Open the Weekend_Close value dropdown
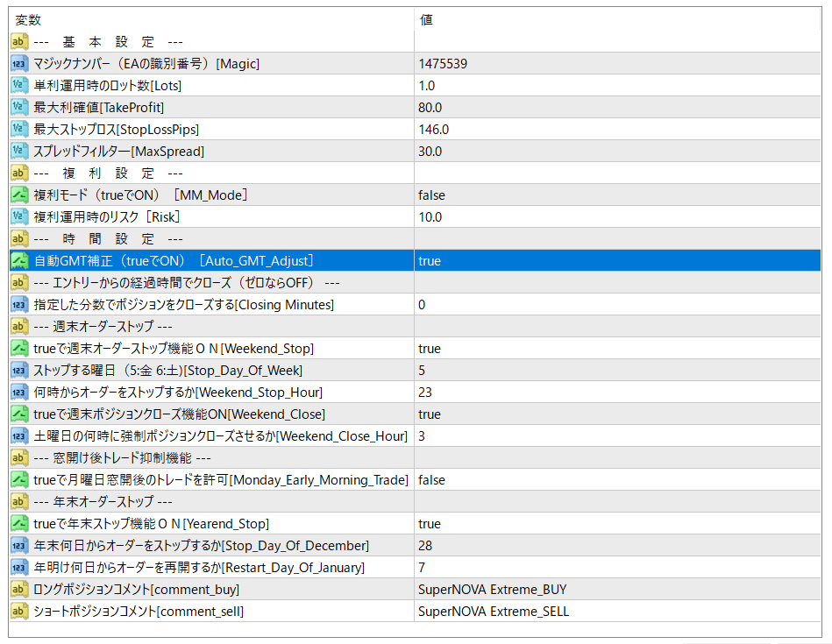 pos(430,414)
